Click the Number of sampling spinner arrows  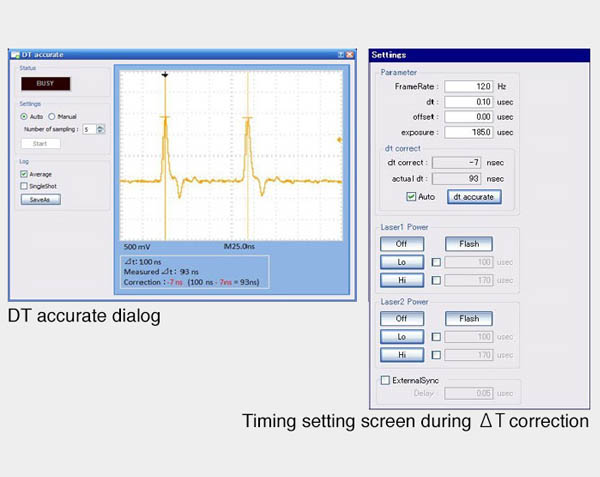101,129
